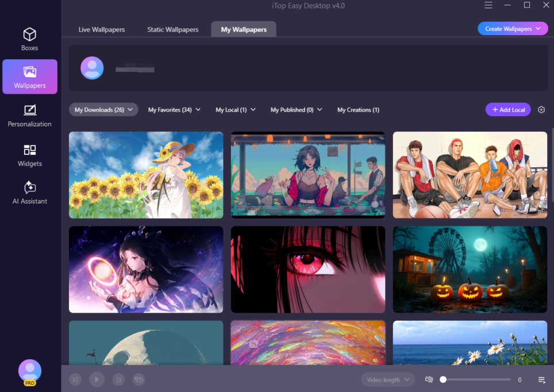
Task: Open the Boxes section in sidebar
Action: click(x=30, y=39)
